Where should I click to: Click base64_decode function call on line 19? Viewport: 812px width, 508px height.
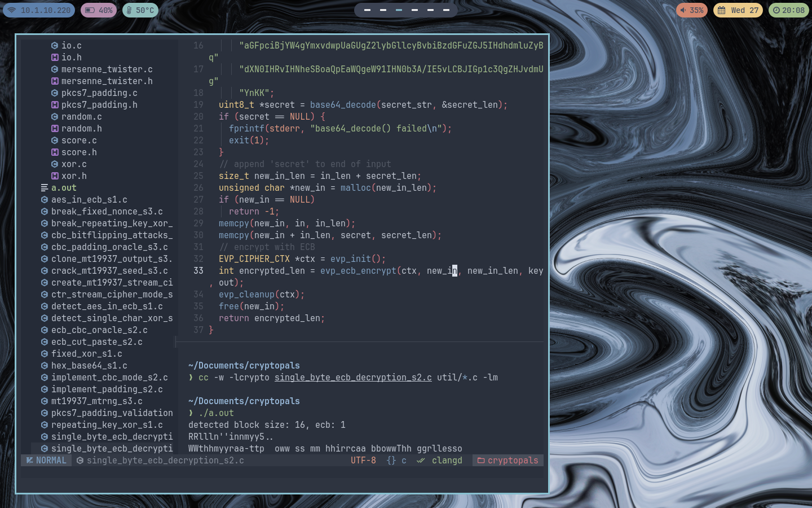343,104
